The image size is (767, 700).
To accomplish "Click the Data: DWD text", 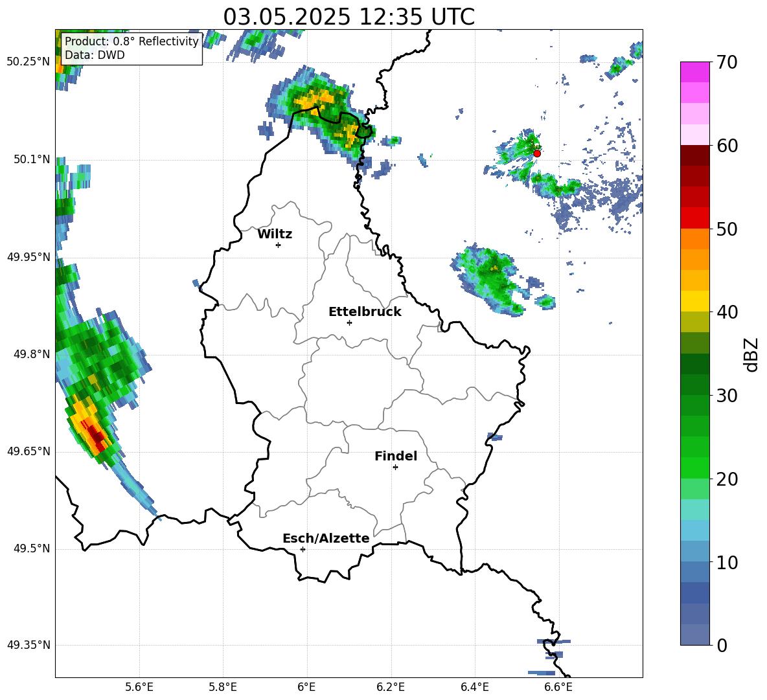I will (95, 55).
